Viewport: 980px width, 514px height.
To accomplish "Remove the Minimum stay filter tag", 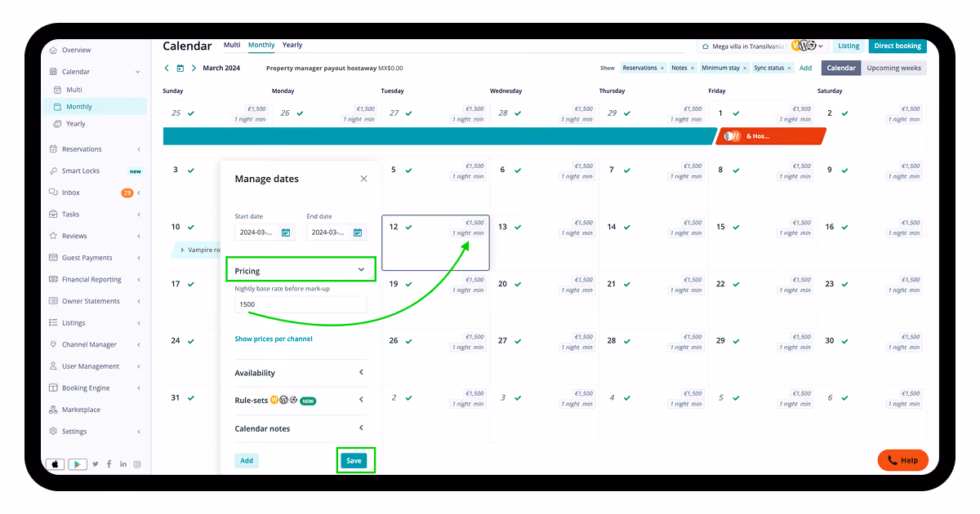I will (744, 69).
